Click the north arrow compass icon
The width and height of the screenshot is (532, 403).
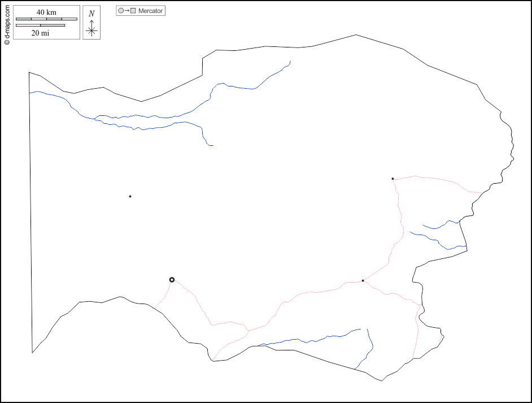click(91, 28)
